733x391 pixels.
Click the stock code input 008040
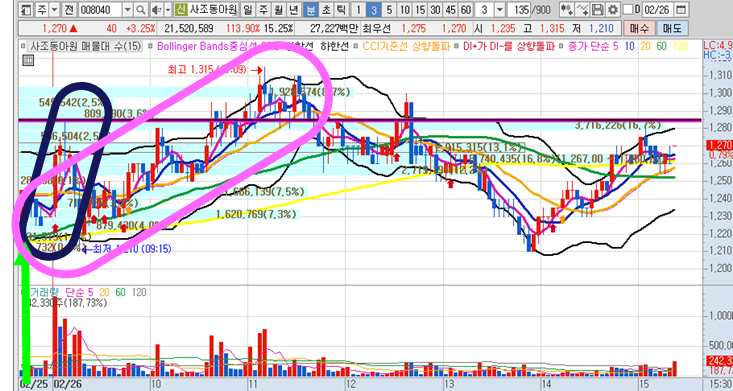pos(101,9)
